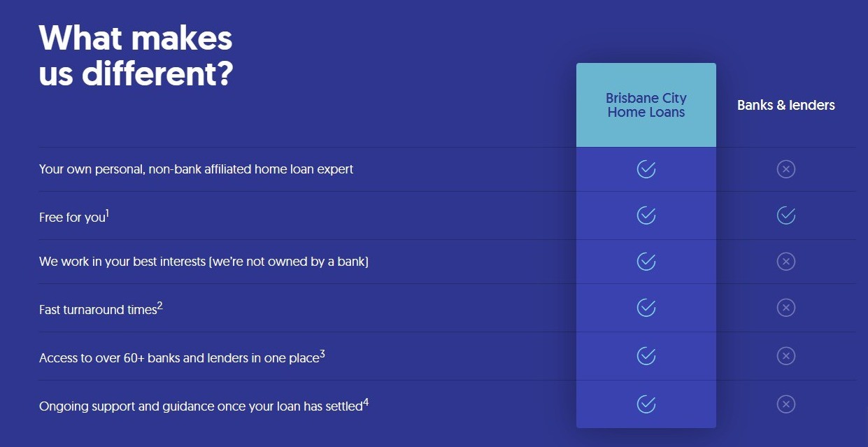The image size is (868, 447).
Task: Click Brisbane checkmark for 60+ banks access
Action: point(646,356)
